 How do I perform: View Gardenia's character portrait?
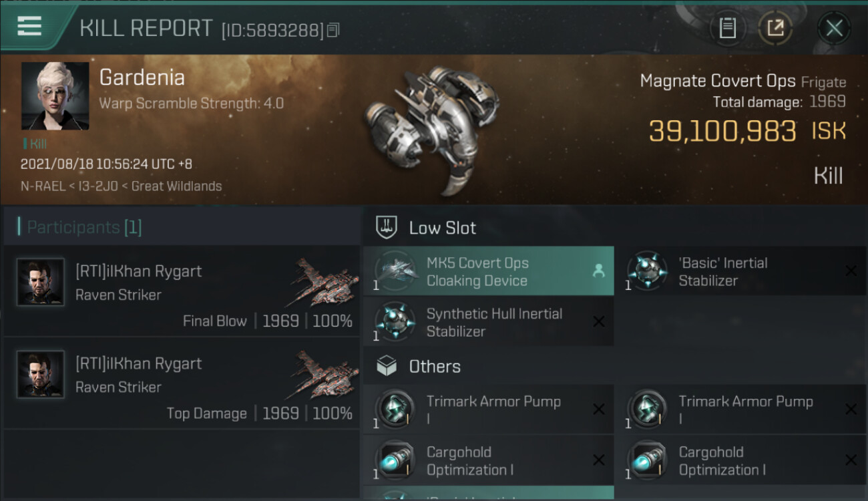(55, 96)
